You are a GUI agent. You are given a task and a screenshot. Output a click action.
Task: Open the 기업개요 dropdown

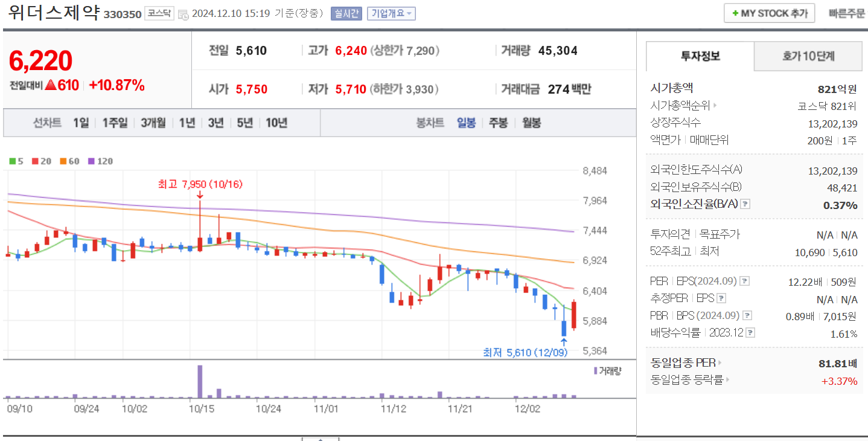(392, 13)
